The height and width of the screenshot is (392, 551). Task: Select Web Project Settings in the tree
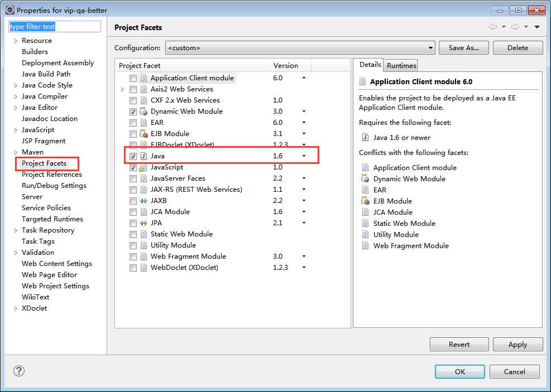pyautogui.click(x=55, y=286)
